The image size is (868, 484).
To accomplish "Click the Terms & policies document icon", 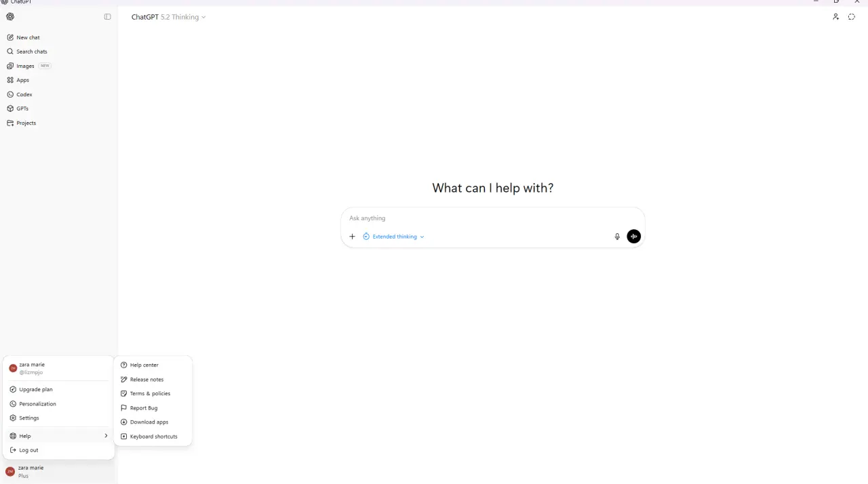I will [x=123, y=394].
